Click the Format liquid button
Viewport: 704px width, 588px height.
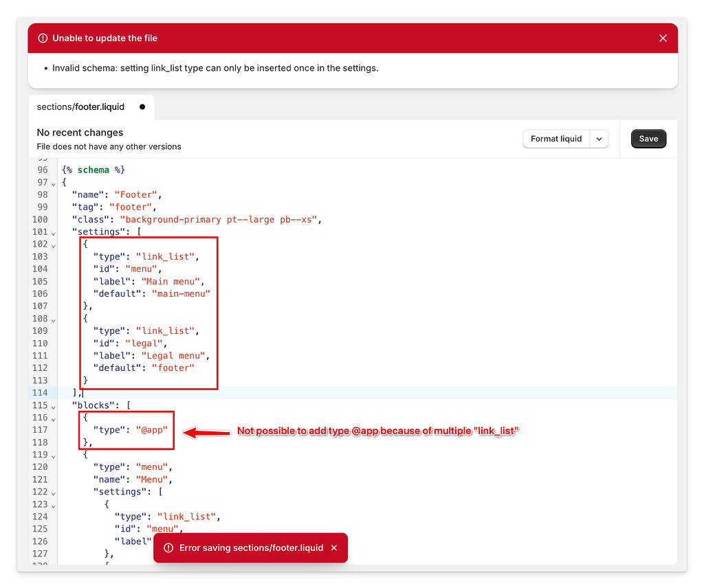(555, 138)
